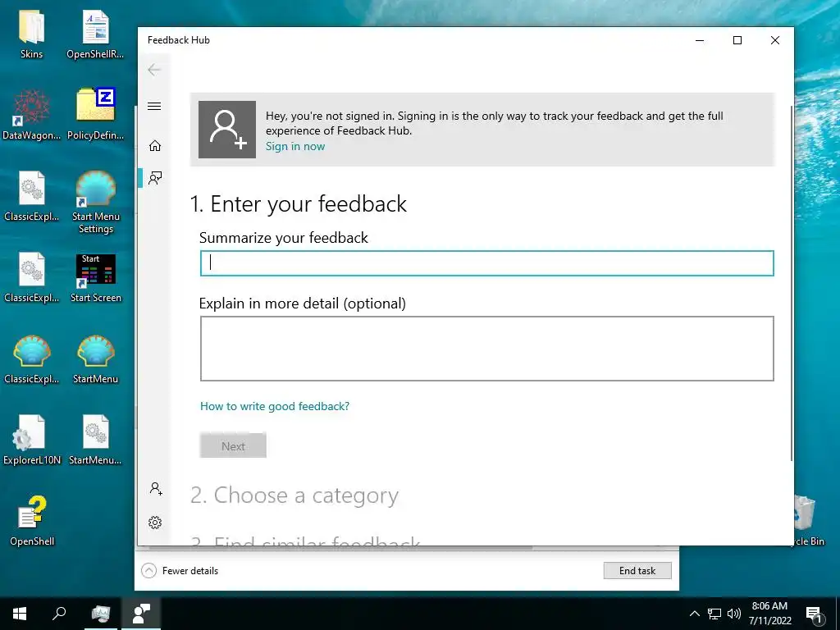Click End task in Task Manager
This screenshot has height=630, width=840.
tap(637, 571)
